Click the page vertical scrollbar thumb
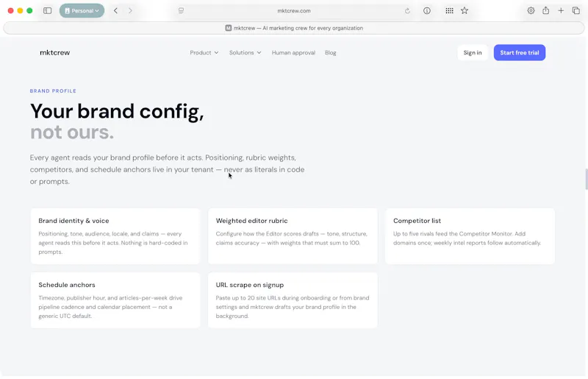This screenshot has height=379, width=588. point(586,179)
